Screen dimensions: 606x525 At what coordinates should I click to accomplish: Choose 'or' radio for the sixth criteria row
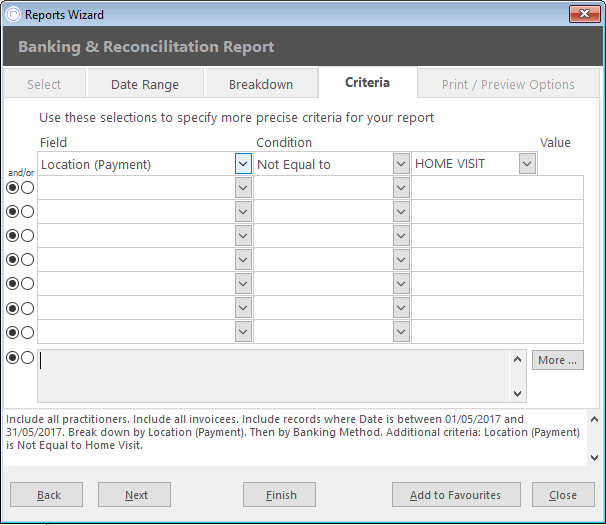click(27, 284)
